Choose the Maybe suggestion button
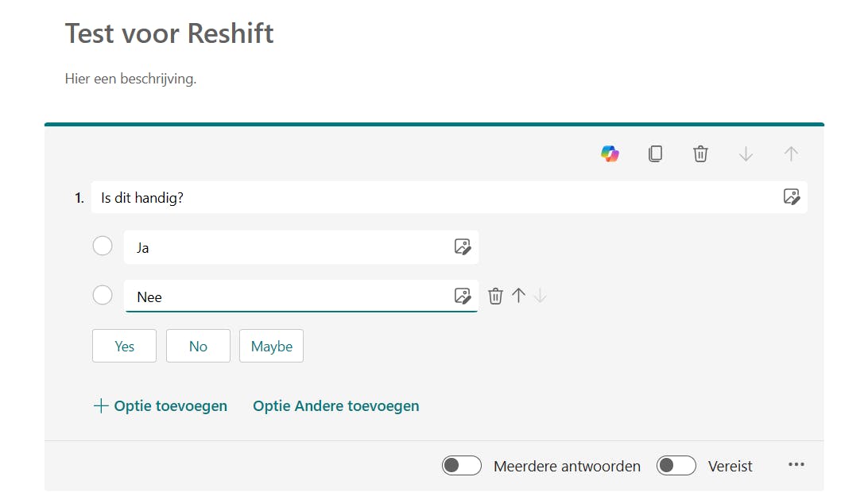 pyautogui.click(x=271, y=347)
